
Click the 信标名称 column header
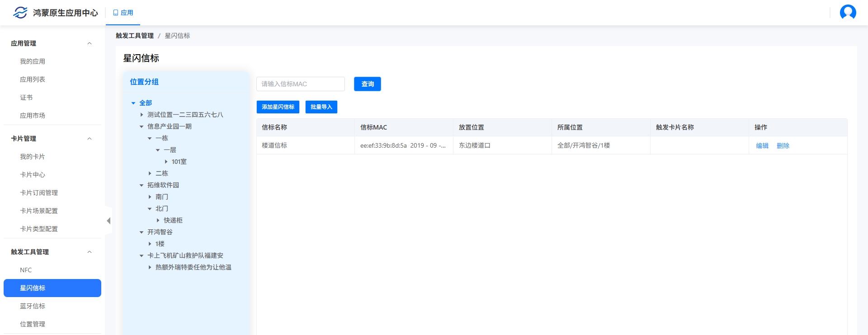(306, 127)
